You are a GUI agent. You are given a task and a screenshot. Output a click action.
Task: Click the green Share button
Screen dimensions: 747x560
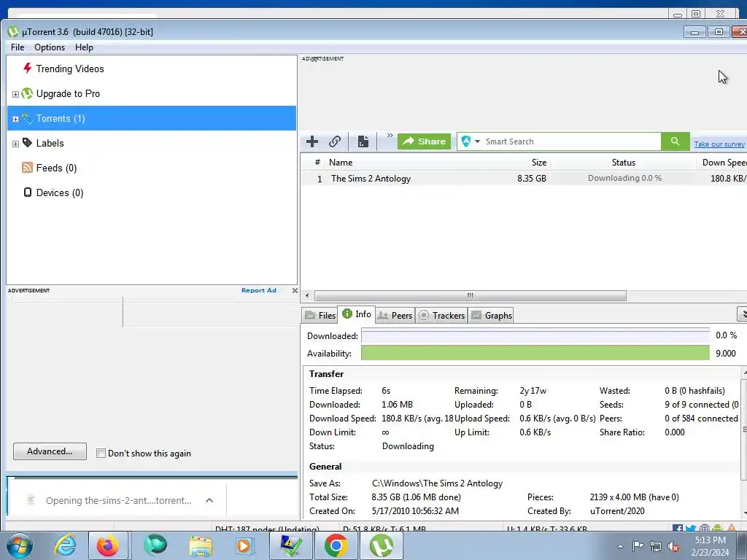pyautogui.click(x=424, y=141)
